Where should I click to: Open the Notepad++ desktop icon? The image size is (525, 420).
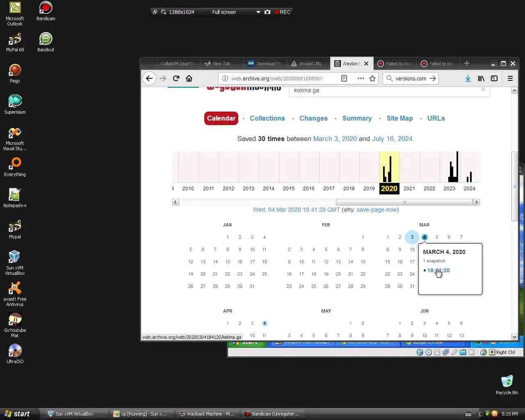coord(15,198)
